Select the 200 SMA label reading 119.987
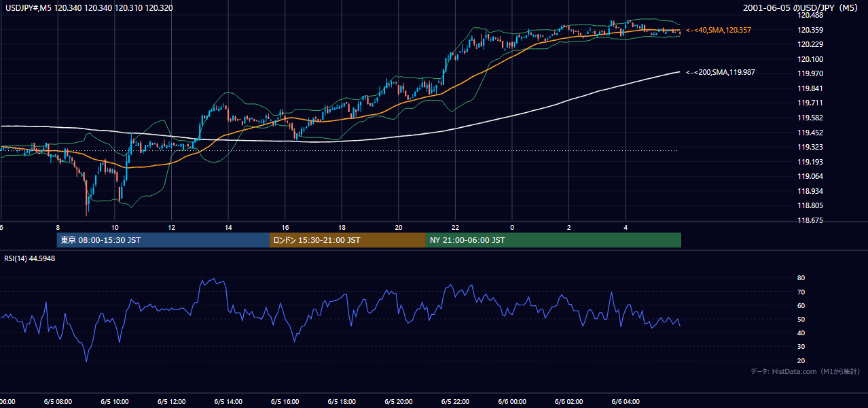 pos(720,72)
